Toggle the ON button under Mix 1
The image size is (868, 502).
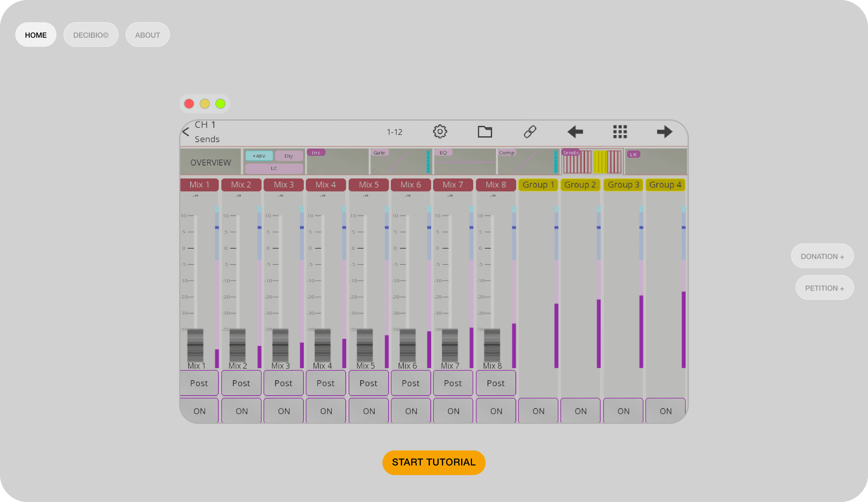click(199, 411)
